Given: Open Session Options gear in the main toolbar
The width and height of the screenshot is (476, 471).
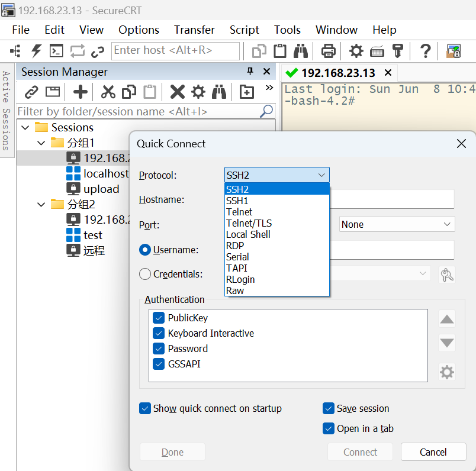Looking at the screenshot, I should tap(356, 51).
